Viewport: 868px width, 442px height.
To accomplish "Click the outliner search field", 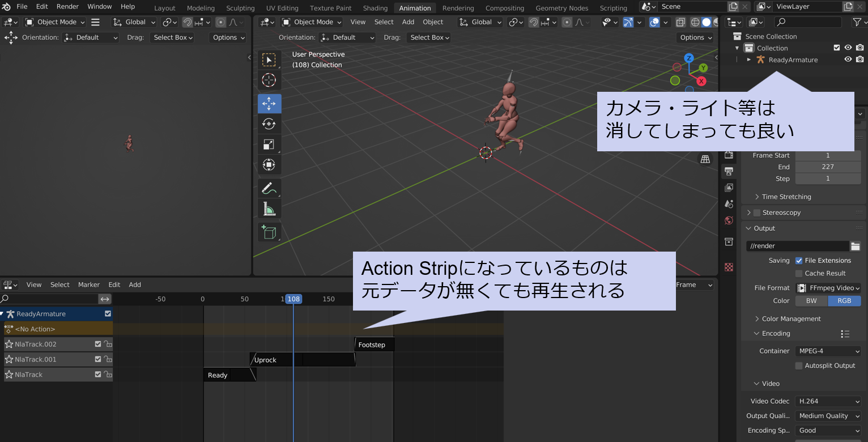I will coord(809,22).
